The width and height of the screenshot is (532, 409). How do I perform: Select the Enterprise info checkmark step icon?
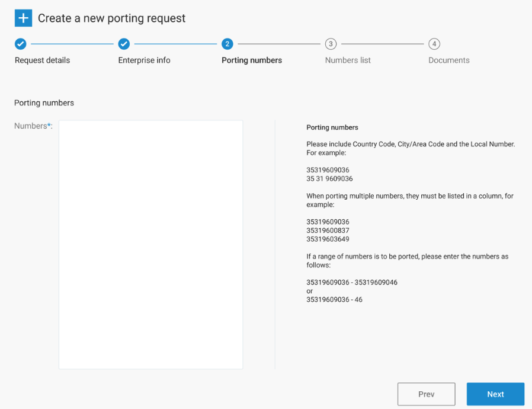point(124,44)
